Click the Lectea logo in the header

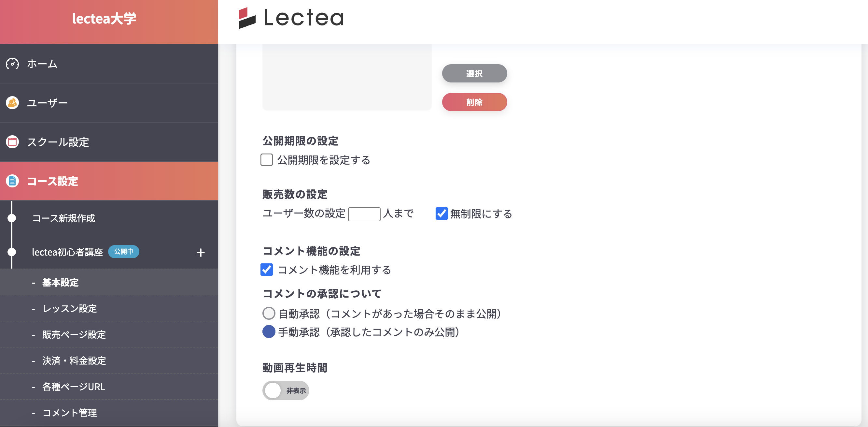tap(291, 19)
